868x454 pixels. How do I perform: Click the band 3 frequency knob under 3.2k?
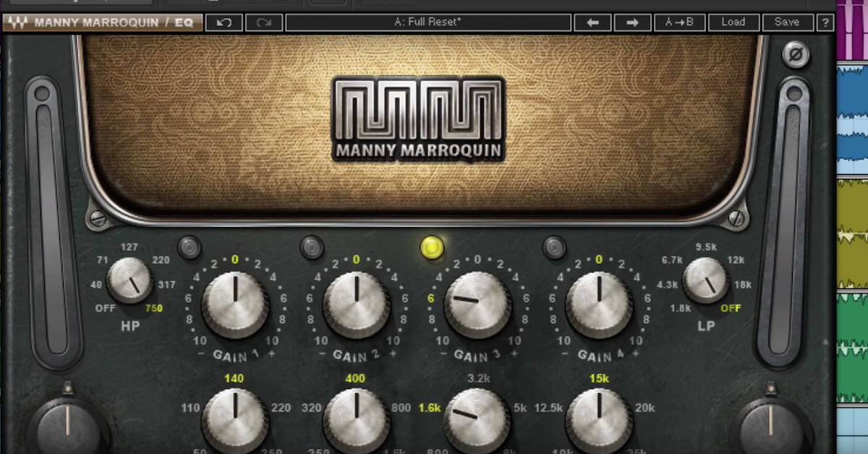pyautogui.click(x=477, y=421)
